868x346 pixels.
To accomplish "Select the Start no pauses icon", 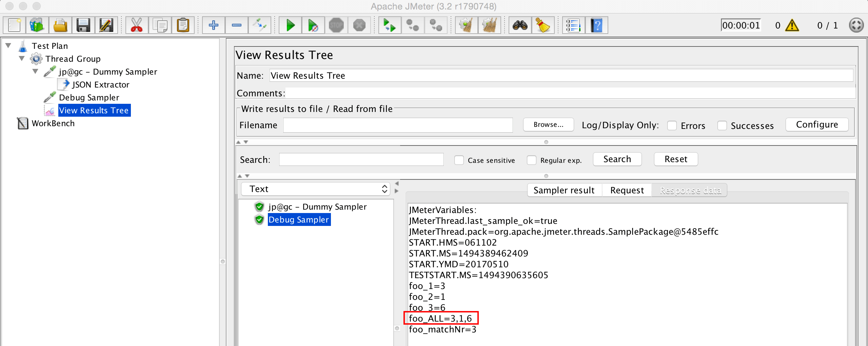I will [x=313, y=25].
